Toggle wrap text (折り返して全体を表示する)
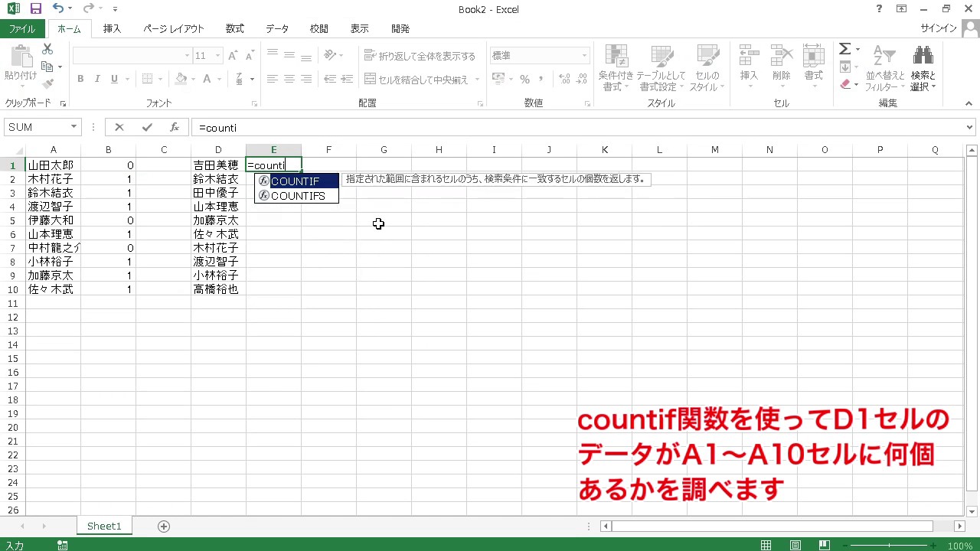Image resolution: width=980 pixels, height=551 pixels. 420,56
